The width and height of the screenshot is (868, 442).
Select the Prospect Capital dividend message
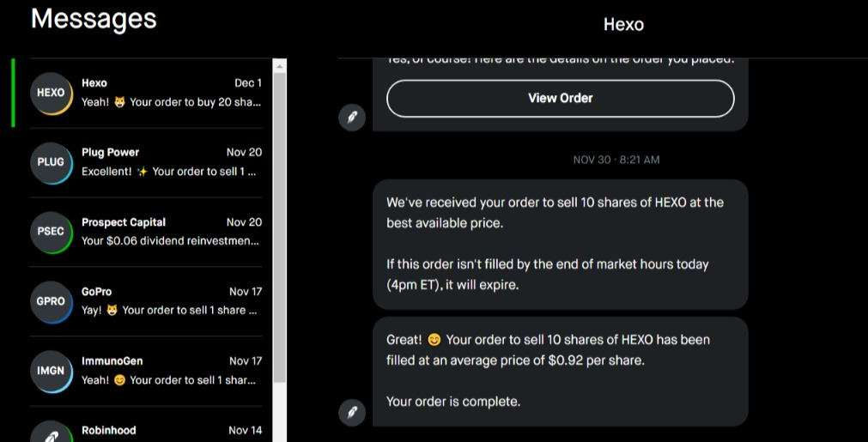coord(171,232)
